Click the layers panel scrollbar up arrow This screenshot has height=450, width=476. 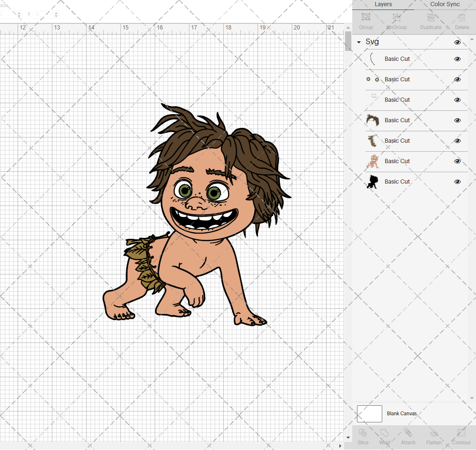click(472, 39)
